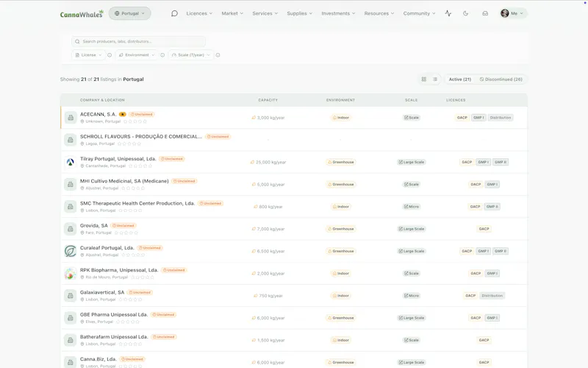Open ACECANN, S.A. listing
Image resolution: width=588 pixels, height=368 pixels.
coord(98,114)
